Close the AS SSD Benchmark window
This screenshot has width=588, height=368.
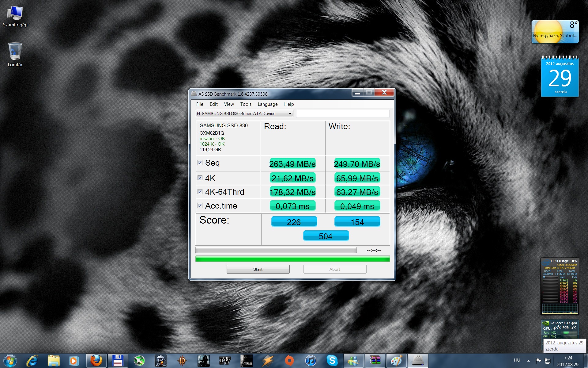coord(385,92)
